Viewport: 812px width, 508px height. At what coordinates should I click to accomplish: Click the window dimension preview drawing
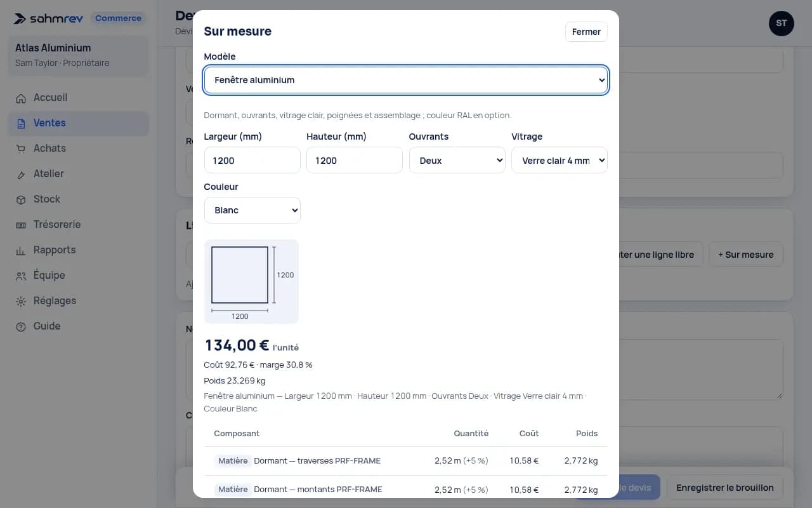tap(251, 281)
